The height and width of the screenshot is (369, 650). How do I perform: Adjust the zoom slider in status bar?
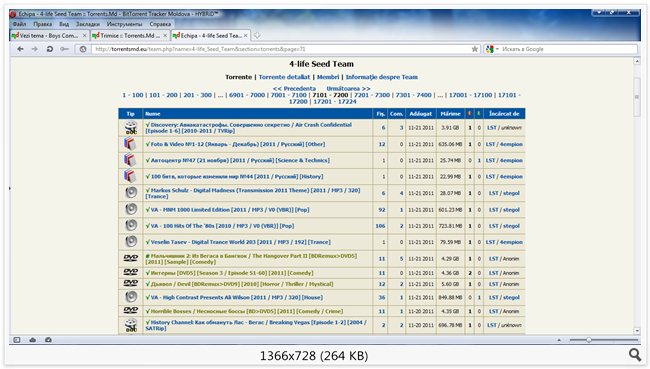point(589,340)
